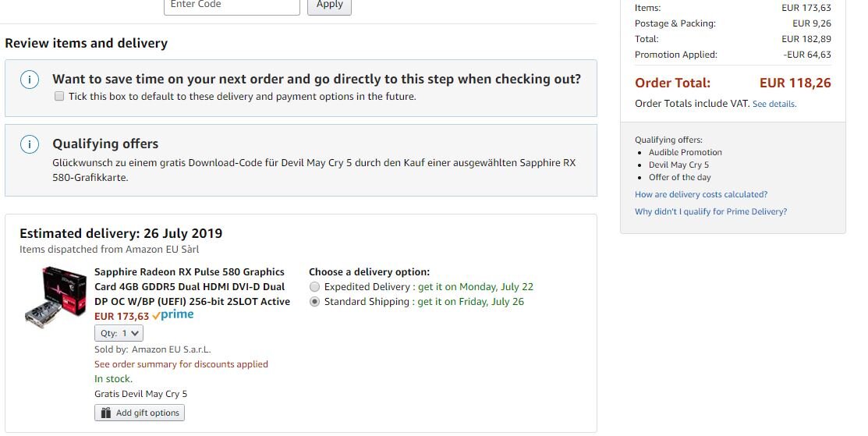This screenshot has height=436, width=868.
Task: Click the Estimated delivery 26 July 2019 heading
Action: click(x=121, y=233)
